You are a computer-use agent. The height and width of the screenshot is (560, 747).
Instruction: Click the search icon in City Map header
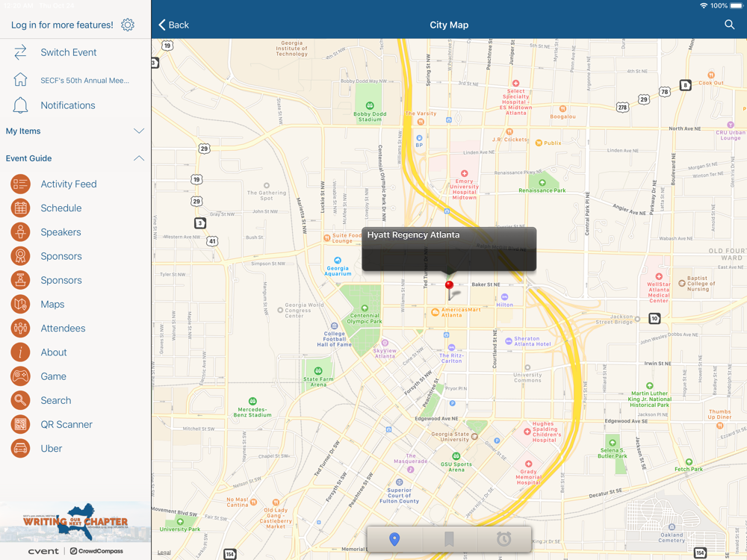729,25
